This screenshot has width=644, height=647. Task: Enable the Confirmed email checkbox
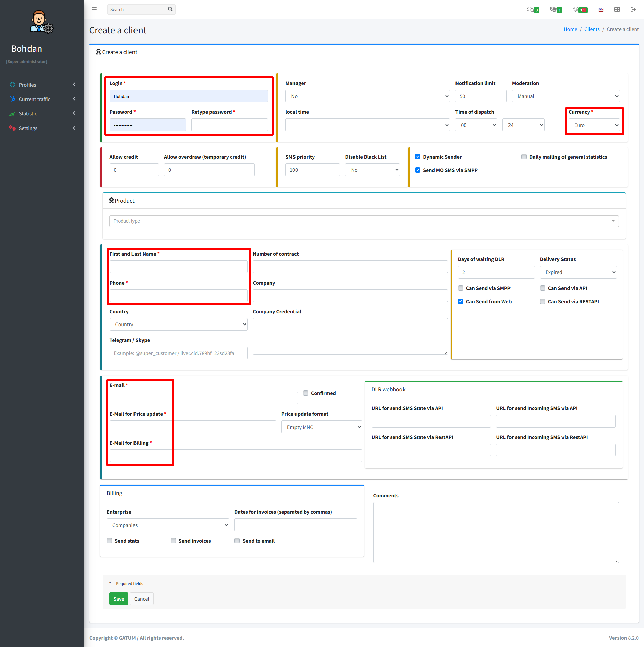pos(306,393)
